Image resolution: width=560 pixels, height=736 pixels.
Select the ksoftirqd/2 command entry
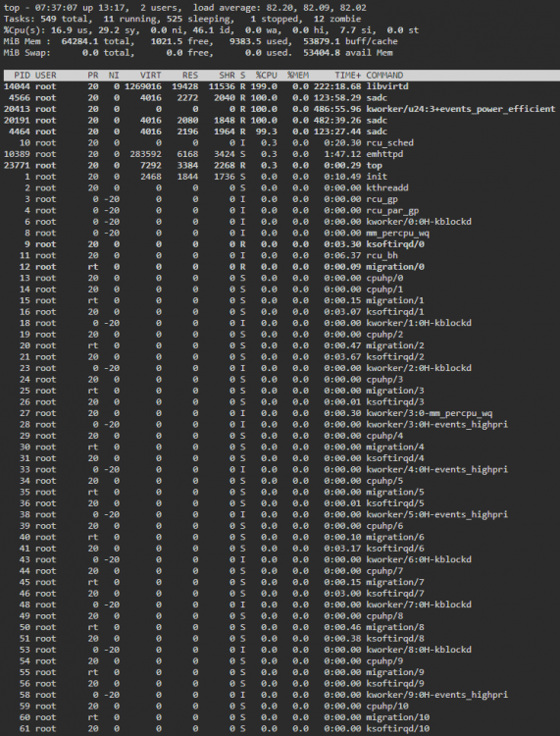click(x=395, y=357)
